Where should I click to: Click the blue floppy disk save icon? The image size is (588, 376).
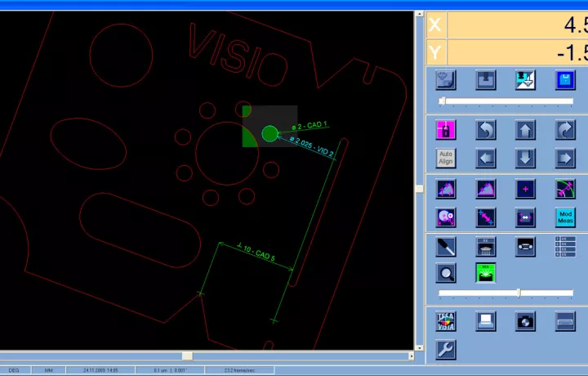[565, 80]
